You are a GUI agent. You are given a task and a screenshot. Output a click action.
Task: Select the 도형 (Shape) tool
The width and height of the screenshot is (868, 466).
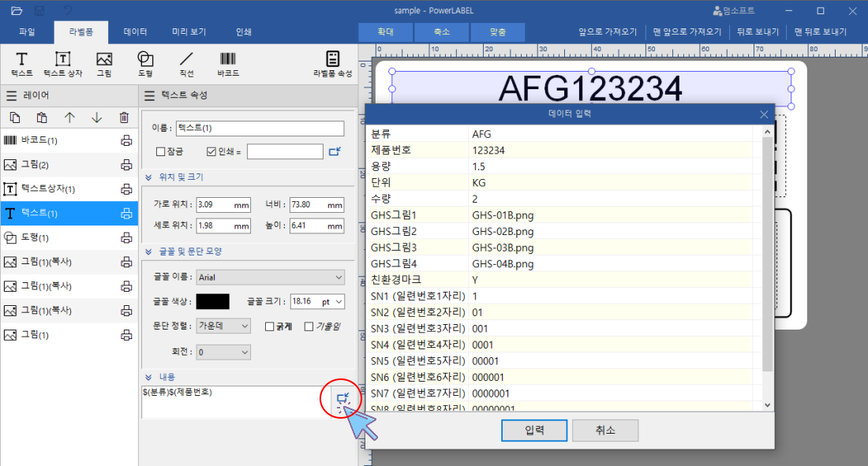click(x=144, y=63)
